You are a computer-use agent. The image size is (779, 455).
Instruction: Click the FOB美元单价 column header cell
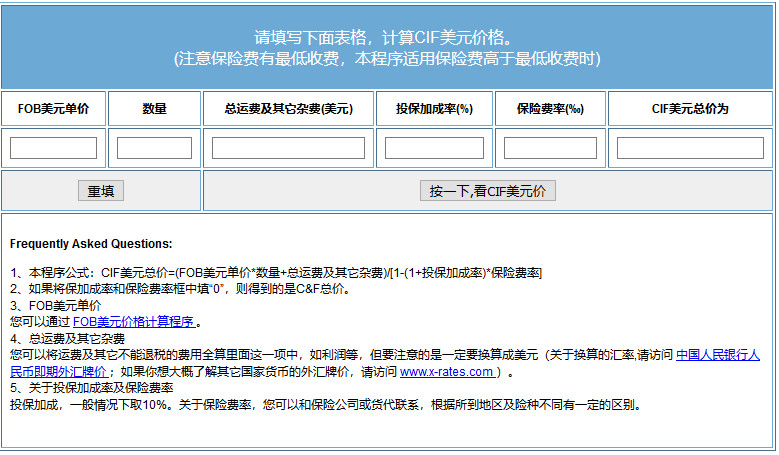click(54, 109)
